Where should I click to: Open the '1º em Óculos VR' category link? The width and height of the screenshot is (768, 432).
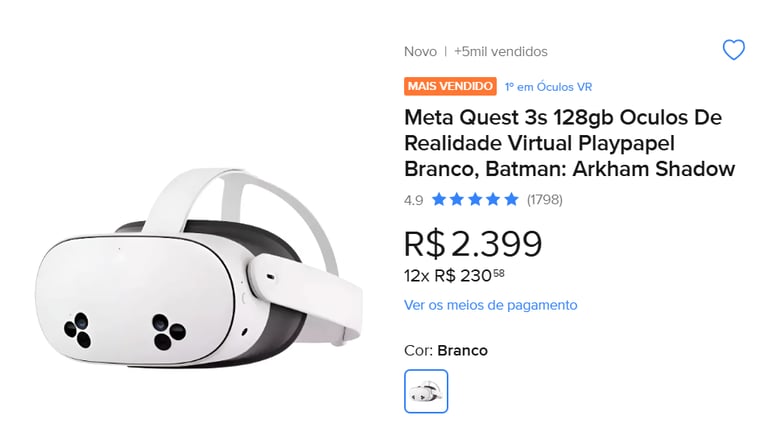tap(549, 87)
